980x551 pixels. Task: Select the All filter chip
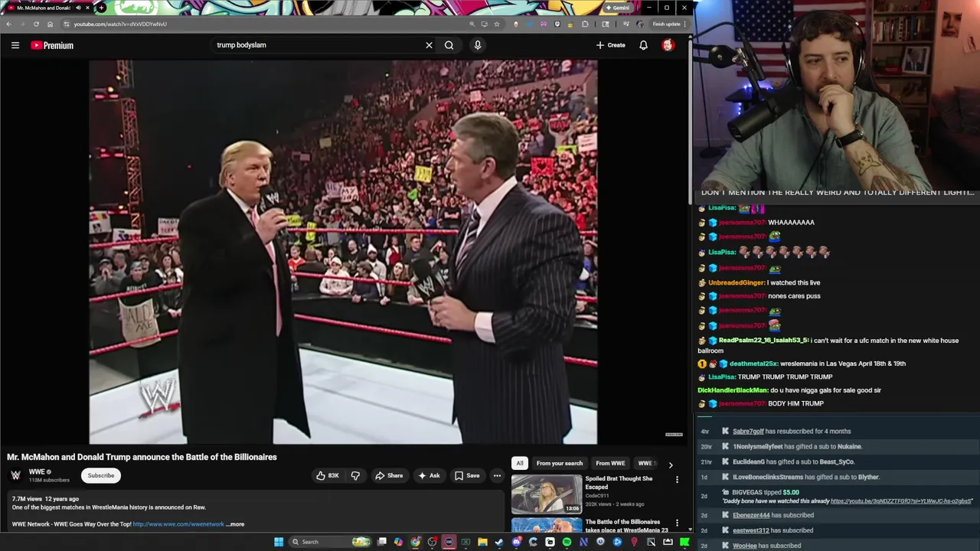tap(520, 463)
